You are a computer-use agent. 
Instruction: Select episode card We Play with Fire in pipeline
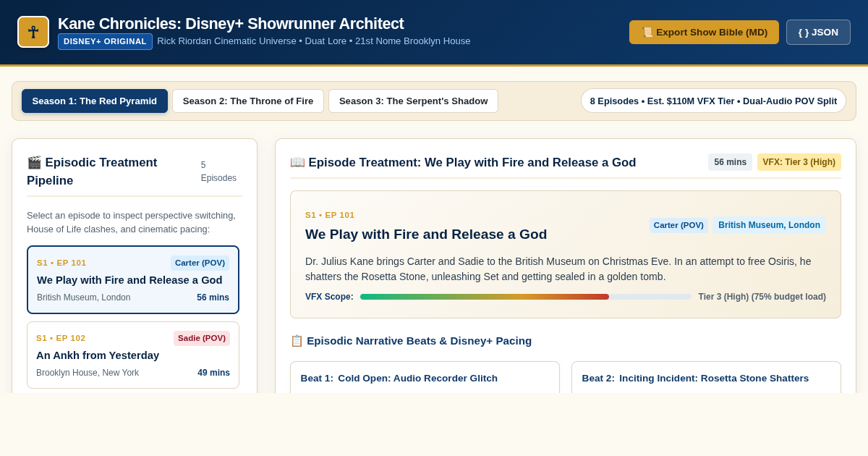pos(133,279)
